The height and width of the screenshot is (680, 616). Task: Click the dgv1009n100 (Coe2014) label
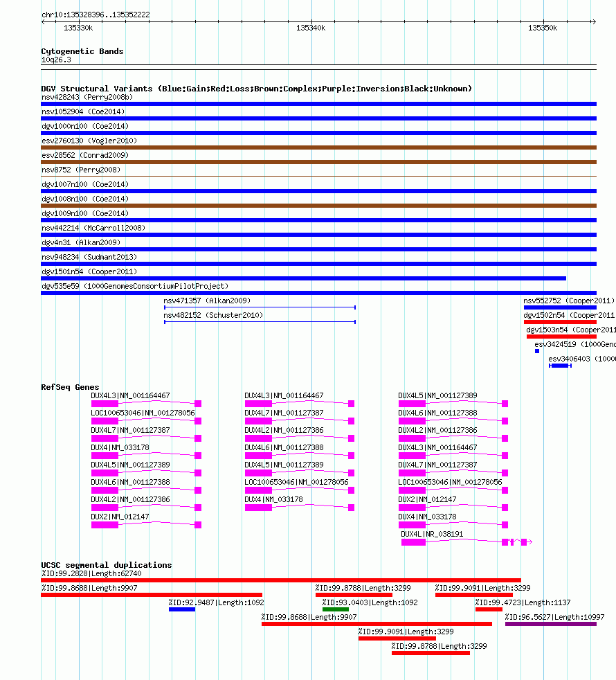click(85, 213)
